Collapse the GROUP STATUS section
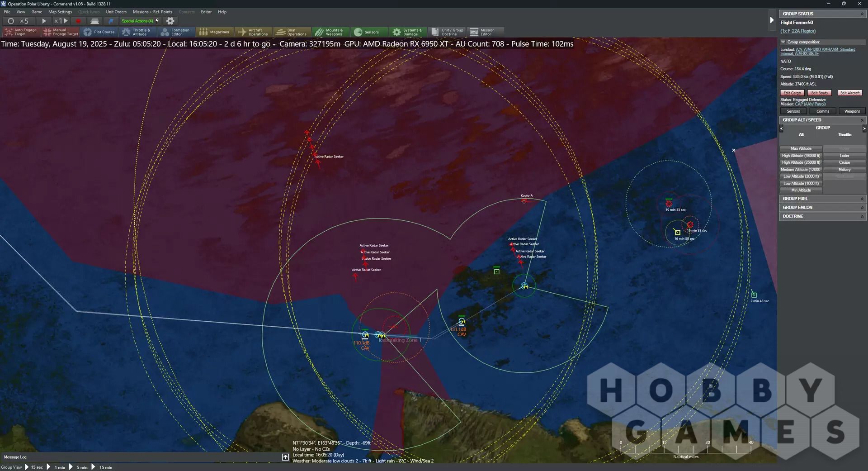 tap(862, 14)
